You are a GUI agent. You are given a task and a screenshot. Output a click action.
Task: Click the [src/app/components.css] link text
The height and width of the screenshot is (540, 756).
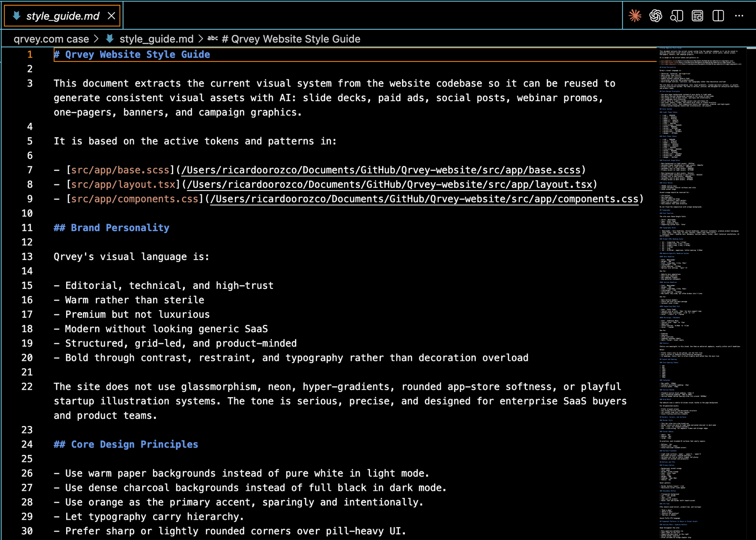pyautogui.click(x=135, y=199)
